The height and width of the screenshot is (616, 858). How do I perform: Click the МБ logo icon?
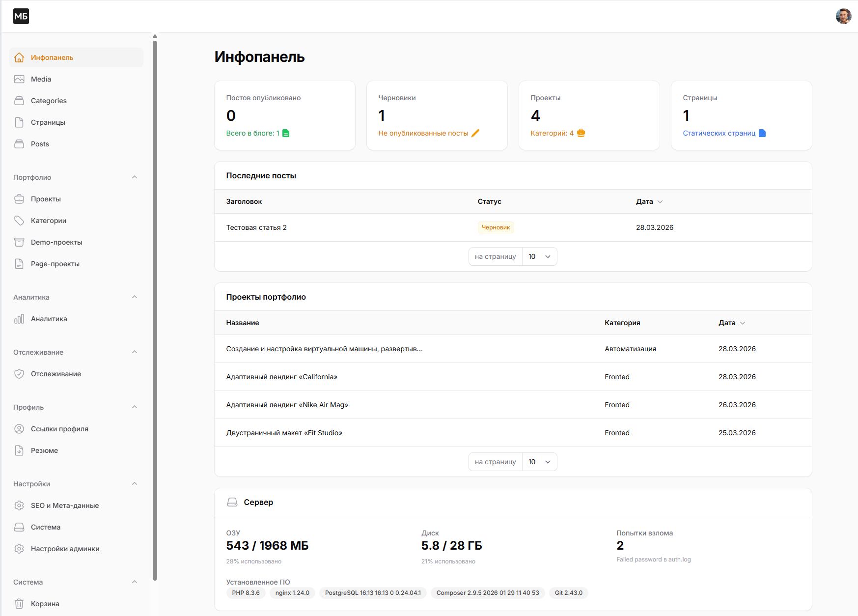click(x=21, y=16)
